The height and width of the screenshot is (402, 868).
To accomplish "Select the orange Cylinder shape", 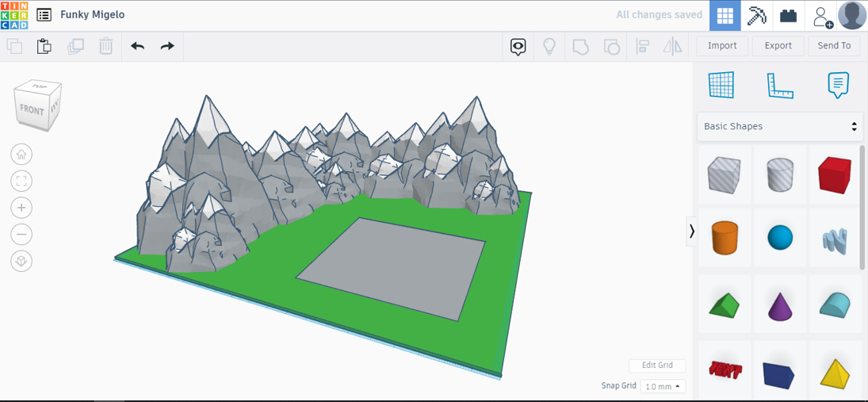I will click(725, 238).
